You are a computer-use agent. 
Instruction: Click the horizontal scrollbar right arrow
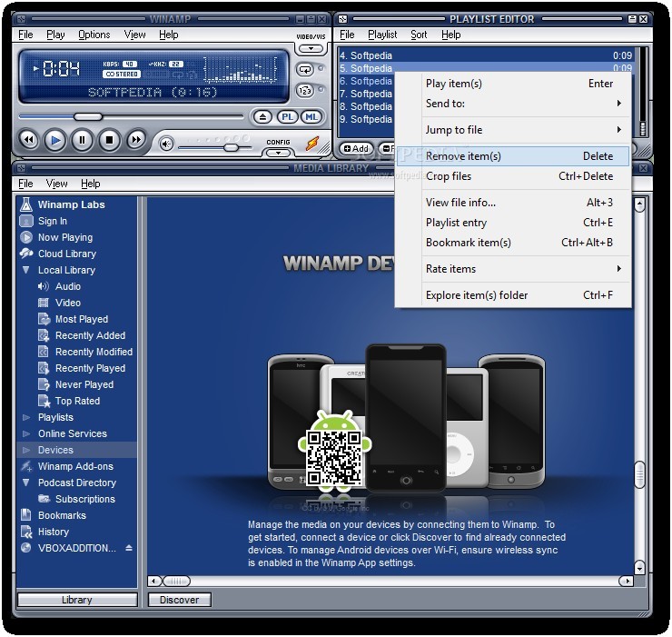point(627,582)
